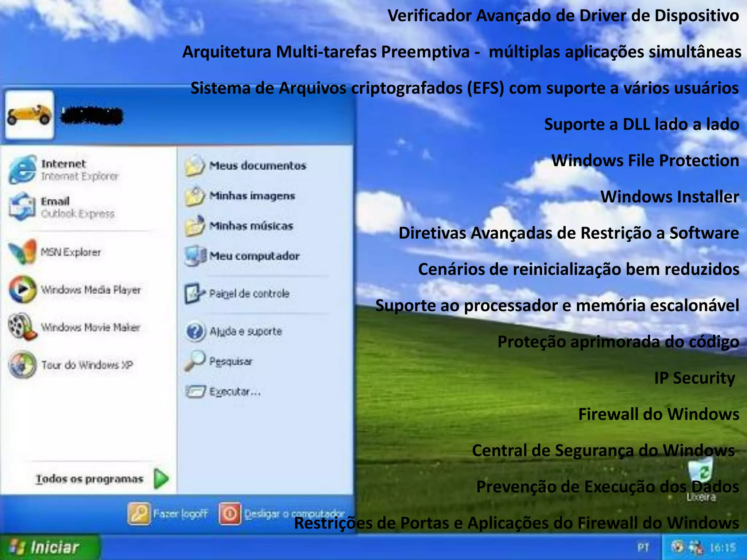Expand Todos os programas green arrow
Screen dimensions: 747x560
click(x=161, y=479)
